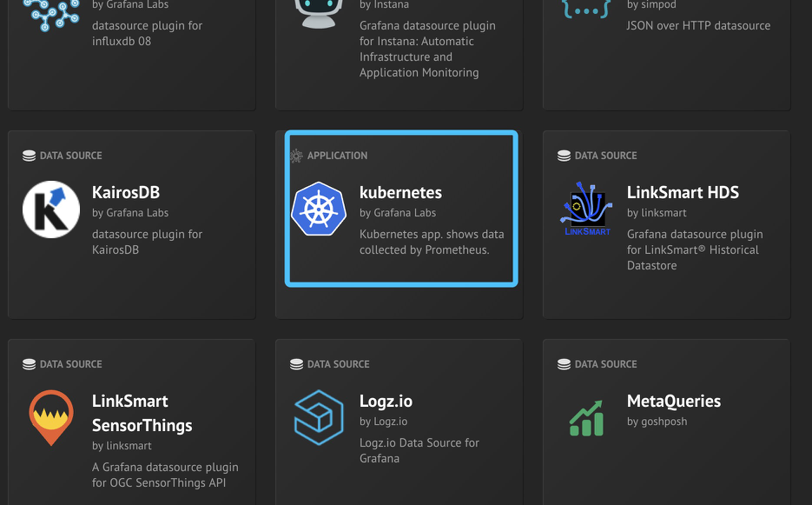Click 'Grafana datasource plugin for LinkSmart' description
Viewport: 812px width, 505px height.
point(695,250)
